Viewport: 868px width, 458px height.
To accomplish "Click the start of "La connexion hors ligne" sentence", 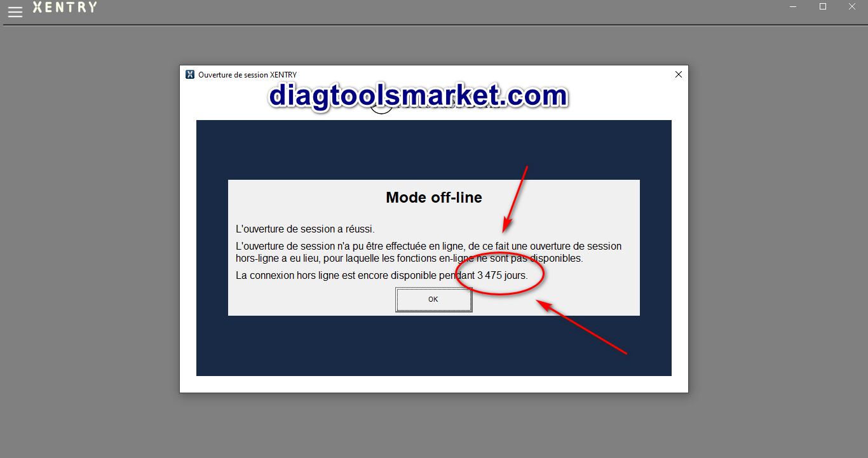I will click(x=254, y=276).
